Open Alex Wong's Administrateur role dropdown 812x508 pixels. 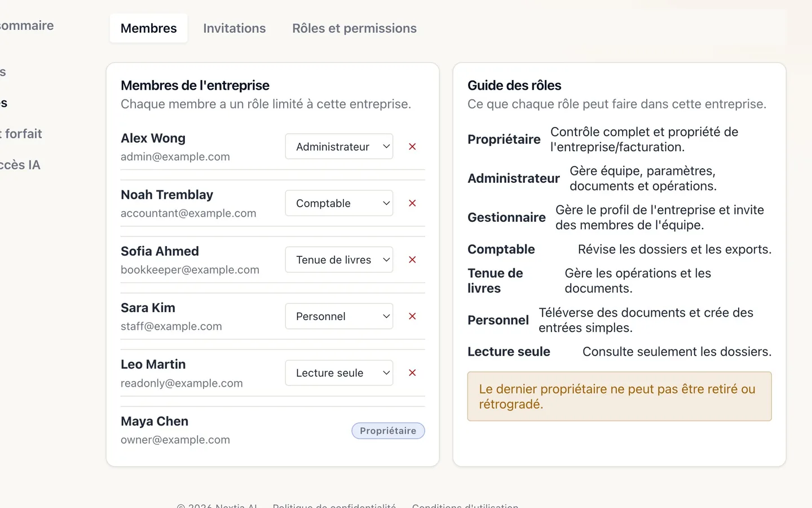(x=339, y=147)
